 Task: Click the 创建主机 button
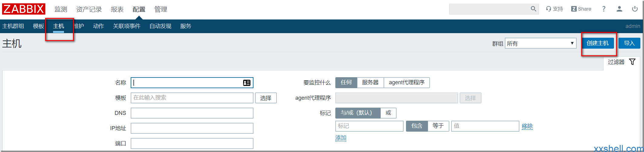coord(598,43)
